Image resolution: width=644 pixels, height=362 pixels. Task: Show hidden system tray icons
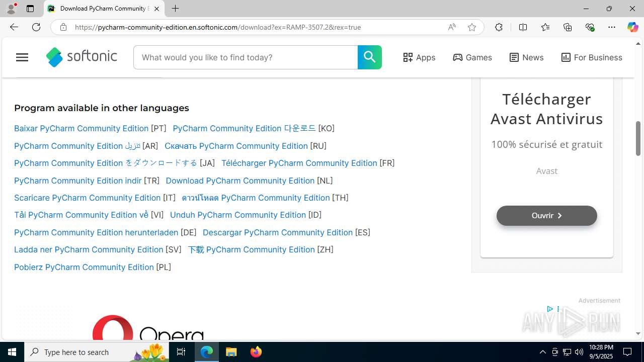[x=542, y=352]
